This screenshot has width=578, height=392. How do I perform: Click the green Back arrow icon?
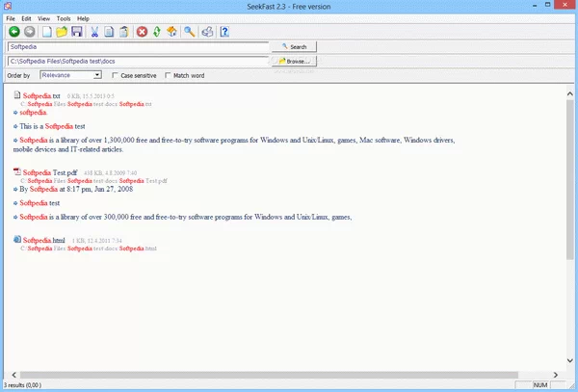click(14, 32)
